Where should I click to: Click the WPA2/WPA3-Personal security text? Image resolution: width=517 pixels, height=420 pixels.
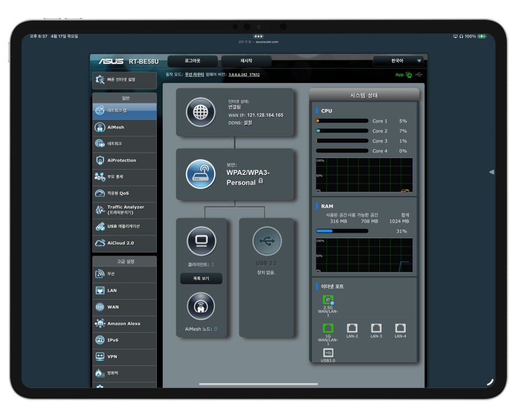248,178
